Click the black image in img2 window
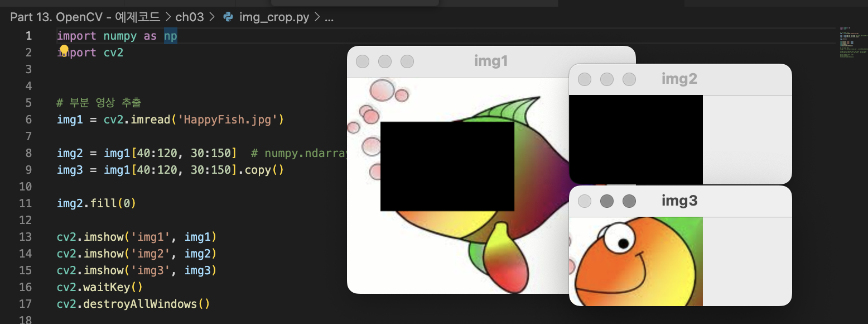Viewport: 868px width, 324px height. click(x=636, y=140)
